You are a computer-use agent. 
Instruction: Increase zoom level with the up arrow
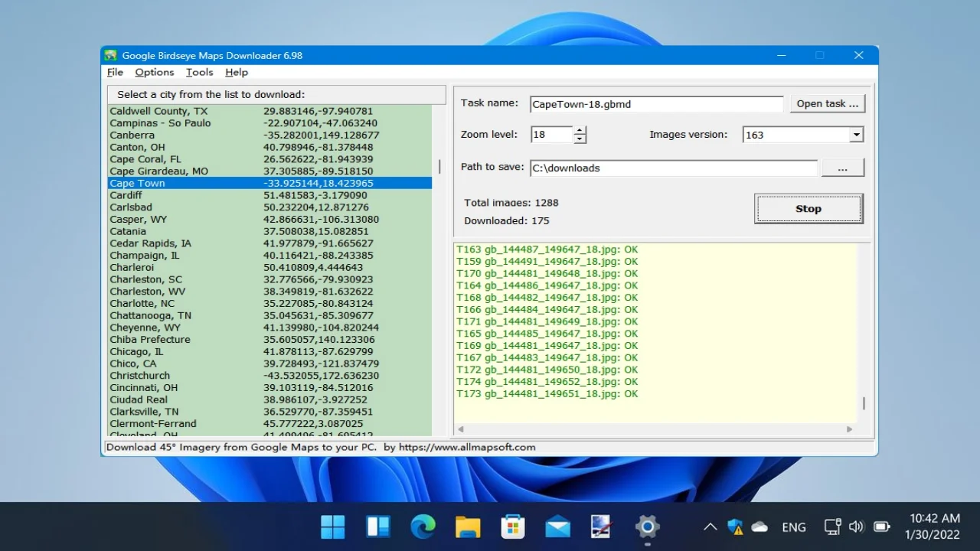(580, 130)
